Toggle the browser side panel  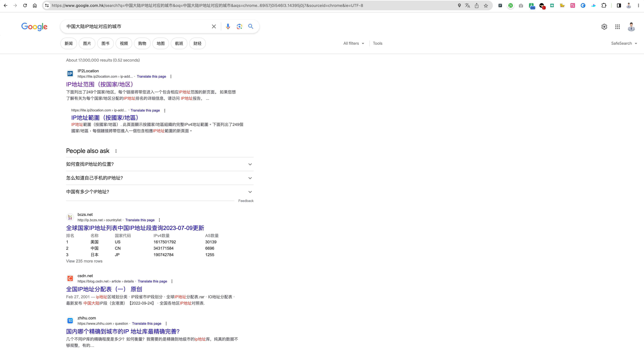pos(619,5)
